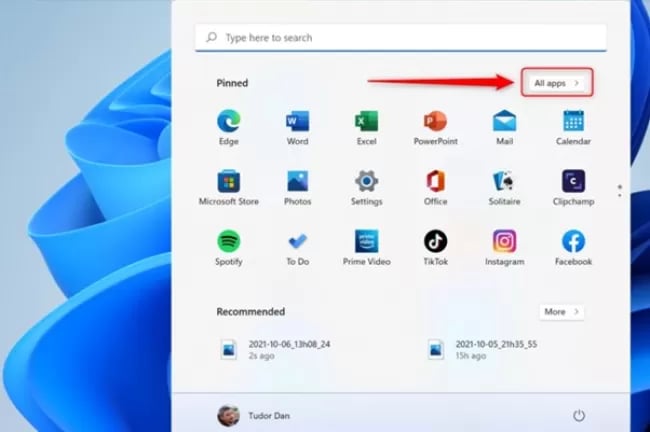Launch the Office app
650x432 pixels.
(435, 187)
